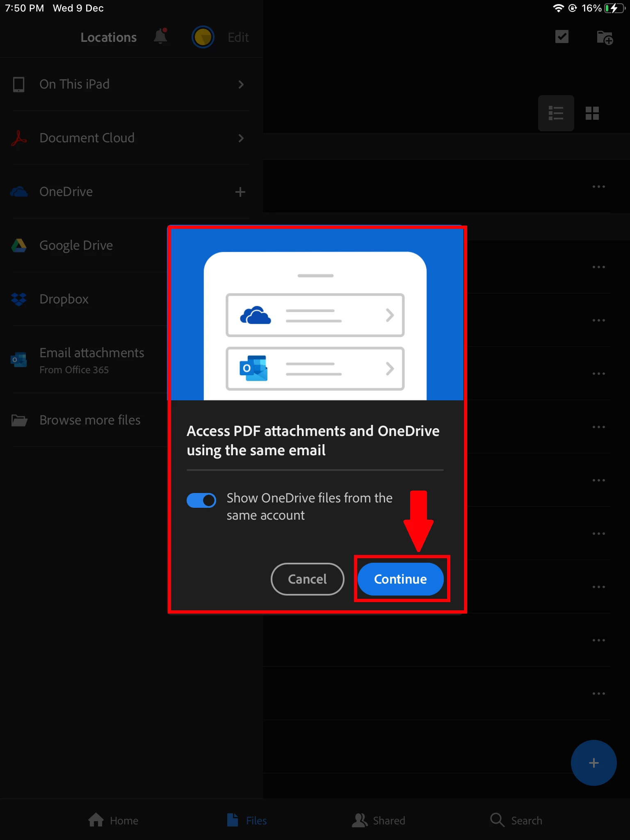This screenshot has width=630, height=840.
Task: Open On This iPad location
Action: click(130, 84)
